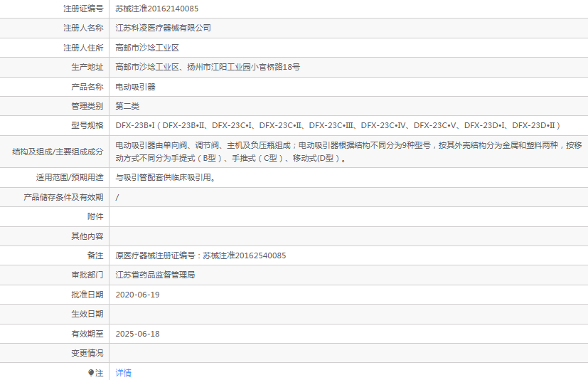Screen dimensions: 588x380
Task: Click the 变更情况 label
Action: tap(87, 353)
